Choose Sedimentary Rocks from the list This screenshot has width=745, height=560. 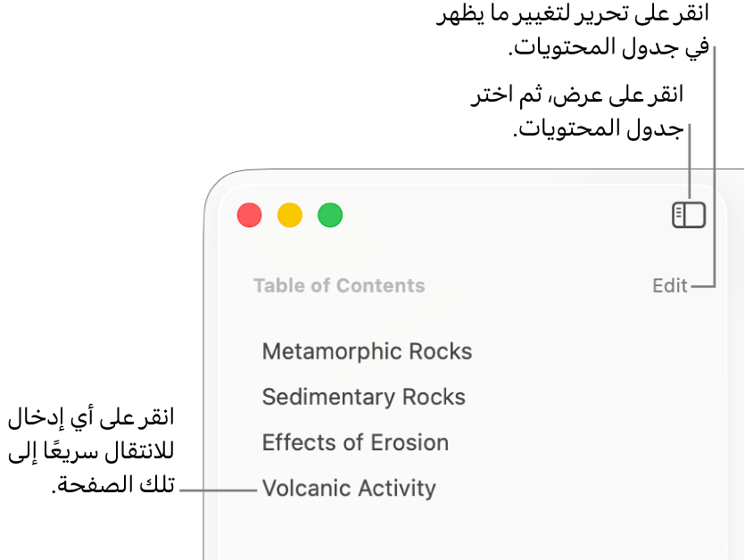click(x=363, y=397)
